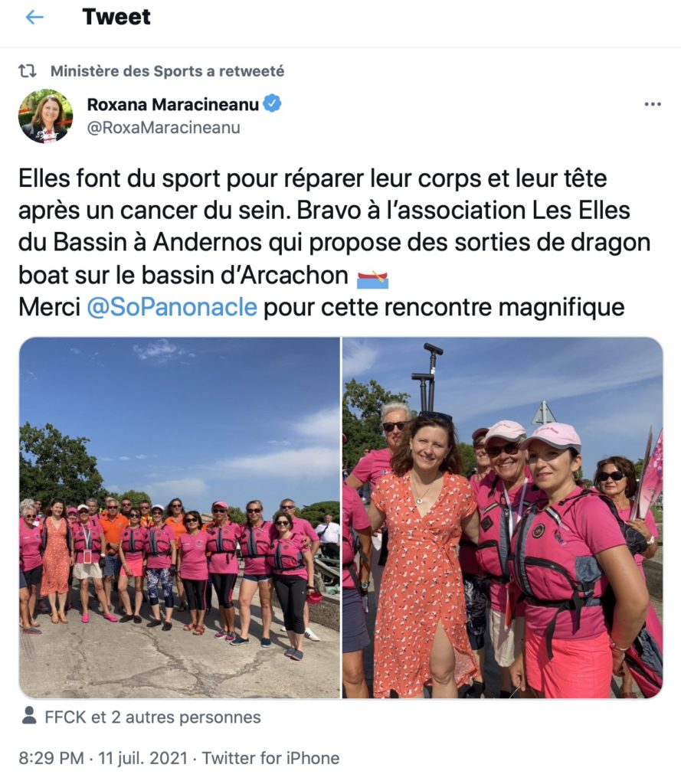Click the 'Tweet' header title
This screenshot has height=784, width=681.
(x=116, y=17)
